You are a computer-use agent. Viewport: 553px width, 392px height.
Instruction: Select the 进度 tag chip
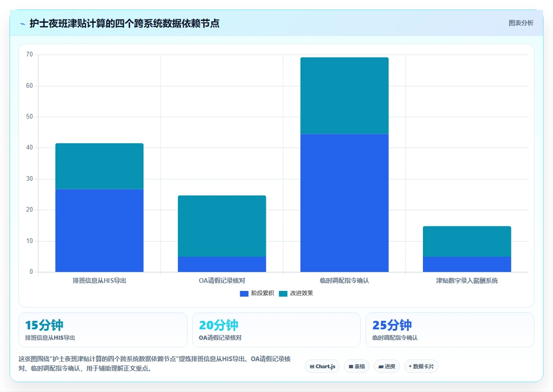point(387,366)
